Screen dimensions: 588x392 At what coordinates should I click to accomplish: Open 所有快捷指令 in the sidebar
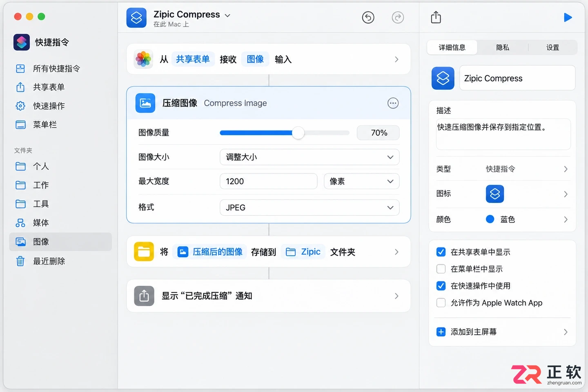pyautogui.click(x=56, y=69)
